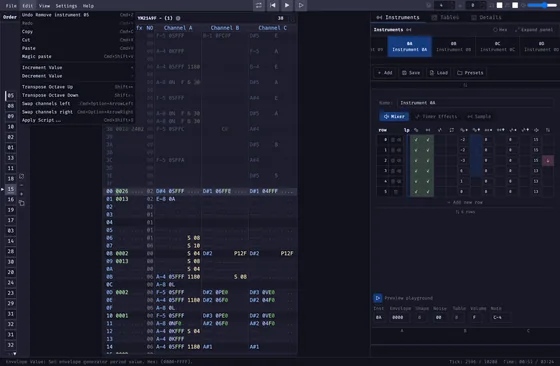This screenshot has width=560, height=366.
Task: Click the Load instrument button
Action: click(x=439, y=73)
